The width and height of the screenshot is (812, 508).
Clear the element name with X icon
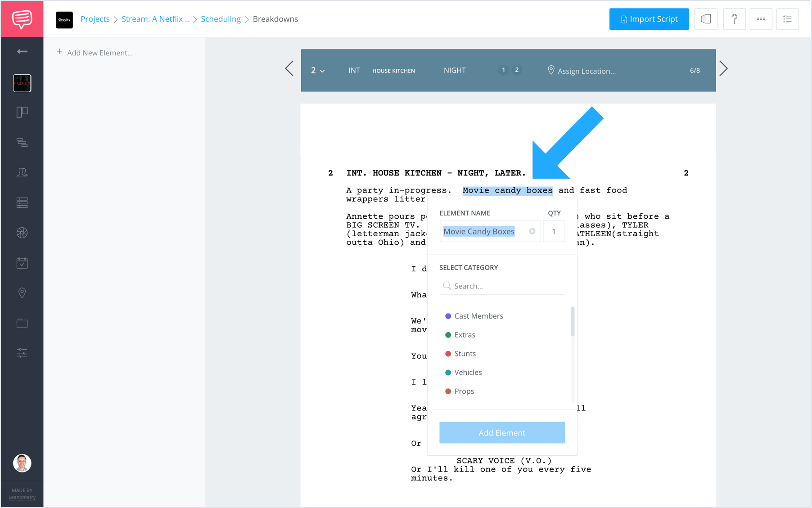point(532,231)
